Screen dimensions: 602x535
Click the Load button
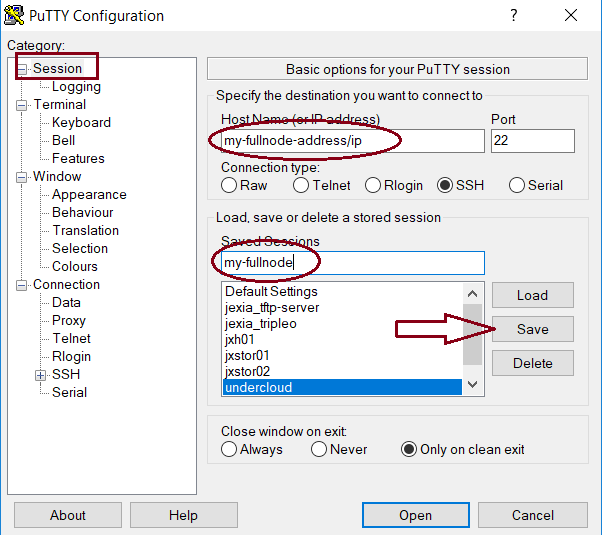coord(533,295)
